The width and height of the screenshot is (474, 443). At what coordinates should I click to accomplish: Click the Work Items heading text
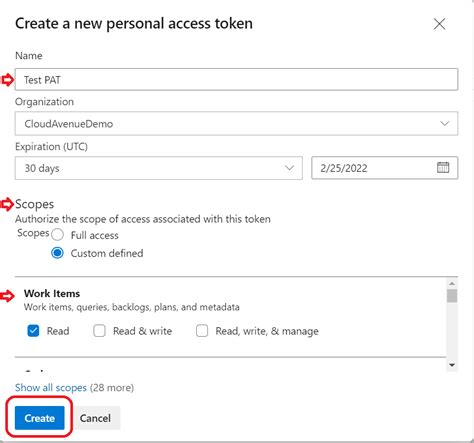click(x=52, y=293)
